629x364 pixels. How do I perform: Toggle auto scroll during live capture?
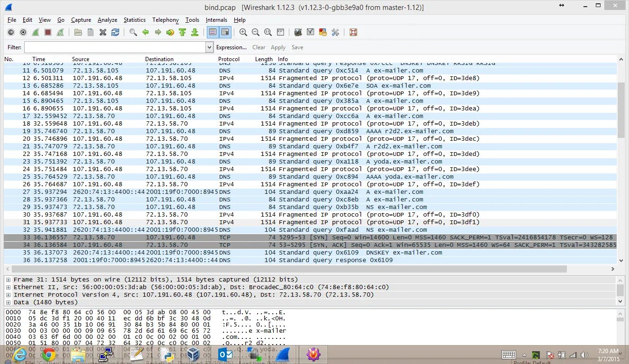point(225,32)
